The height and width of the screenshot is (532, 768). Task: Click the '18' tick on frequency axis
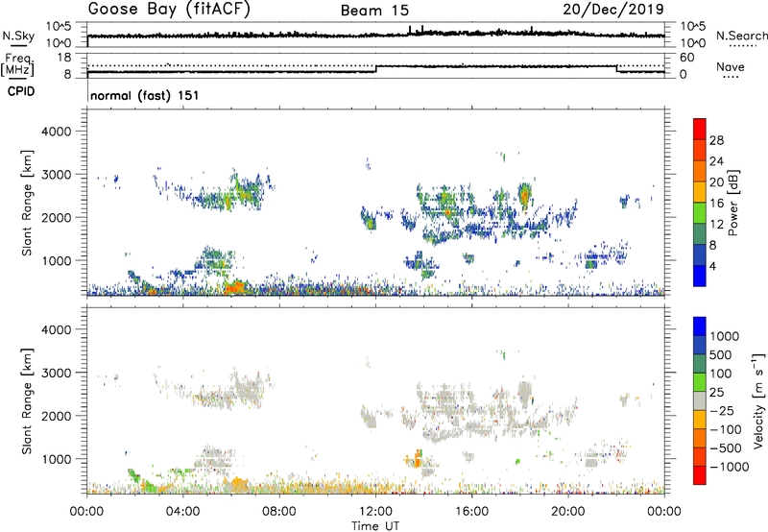63,58
